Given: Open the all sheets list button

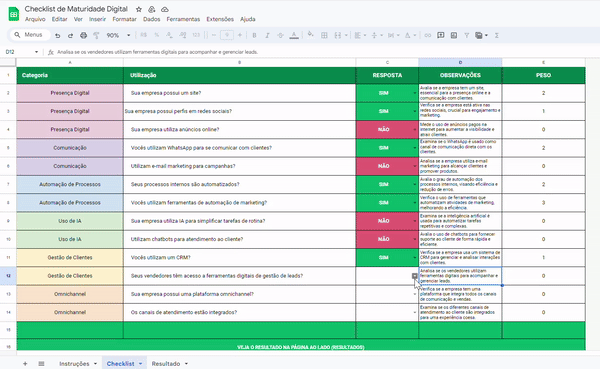Looking at the screenshot, I should coord(41,363).
